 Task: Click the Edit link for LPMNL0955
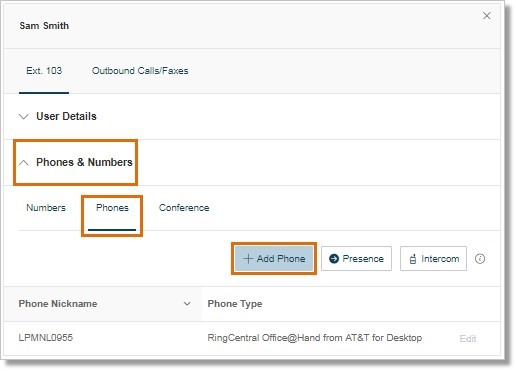tap(468, 339)
